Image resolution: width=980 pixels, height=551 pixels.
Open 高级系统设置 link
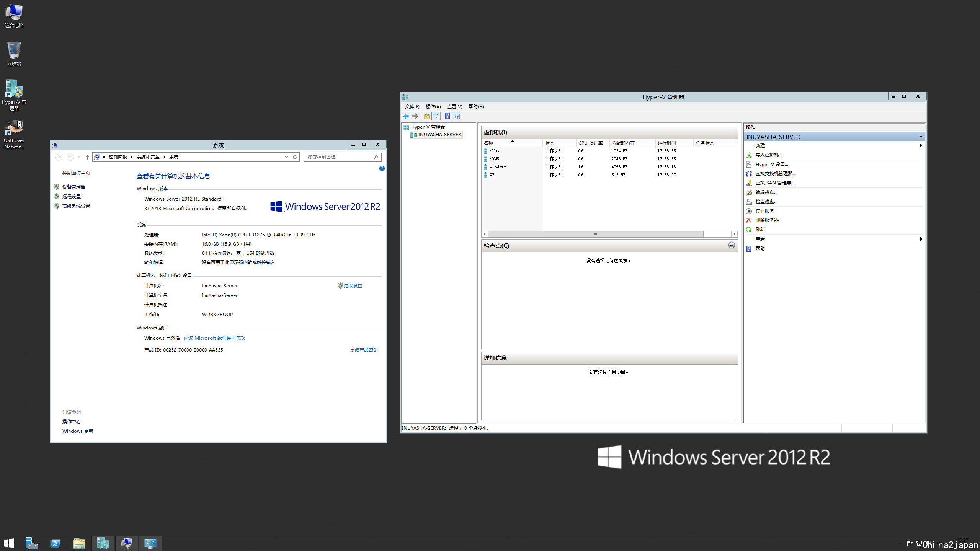[76, 206]
